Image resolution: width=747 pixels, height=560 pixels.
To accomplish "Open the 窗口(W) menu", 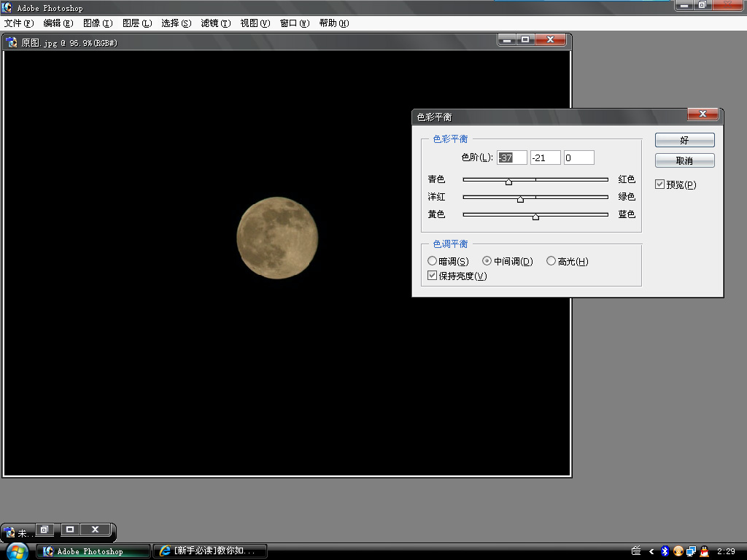I will pyautogui.click(x=295, y=23).
